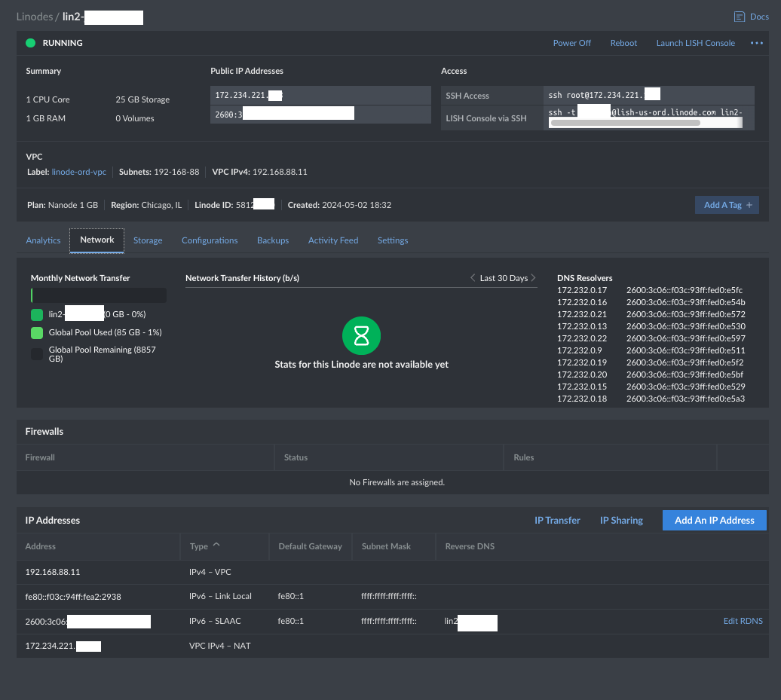Toggle sort arrow on the Type column

click(216, 546)
